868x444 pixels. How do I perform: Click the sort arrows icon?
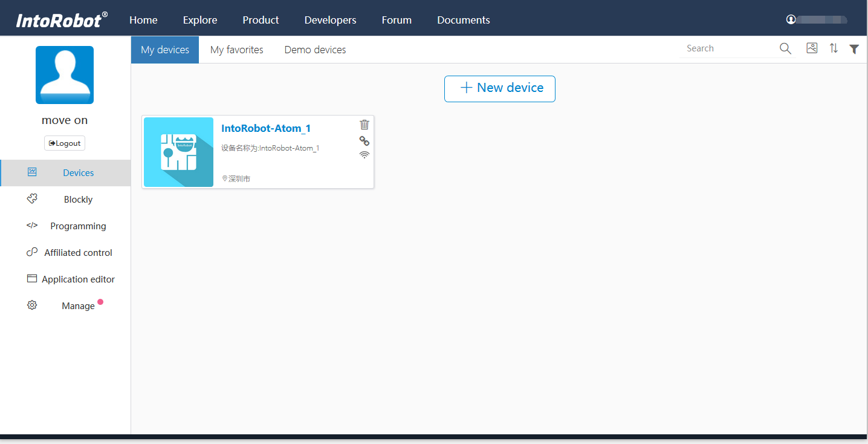[834, 48]
